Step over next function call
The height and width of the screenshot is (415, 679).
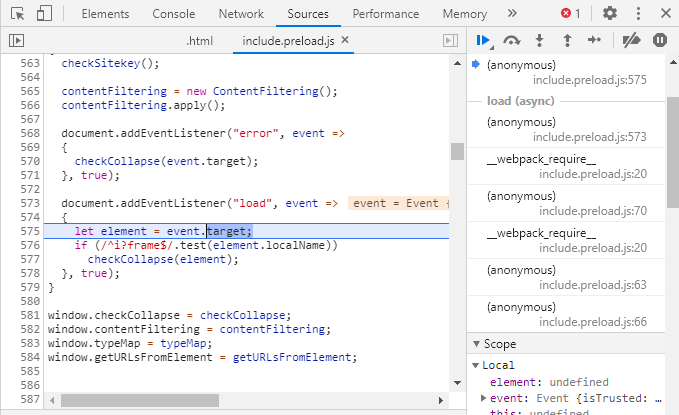point(511,41)
